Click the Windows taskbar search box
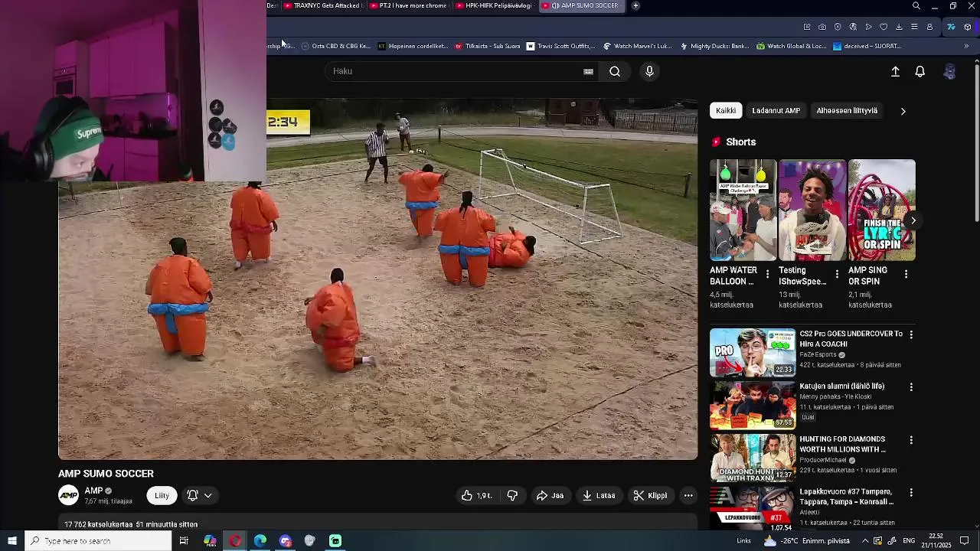The height and width of the screenshot is (551, 980). coord(98,541)
